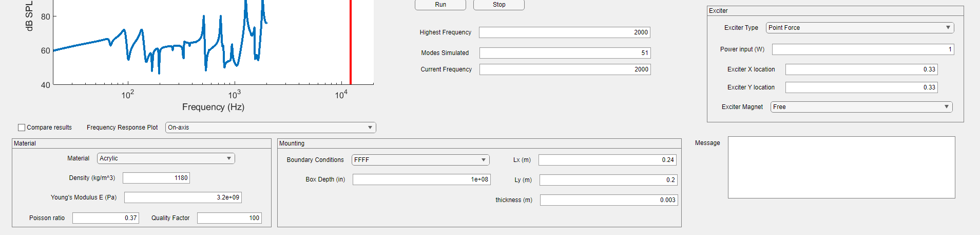
Task: Click inside the Message text area
Action: (x=841, y=167)
